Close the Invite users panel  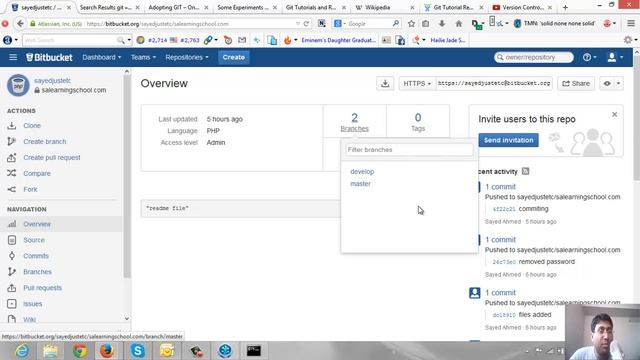(614, 115)
